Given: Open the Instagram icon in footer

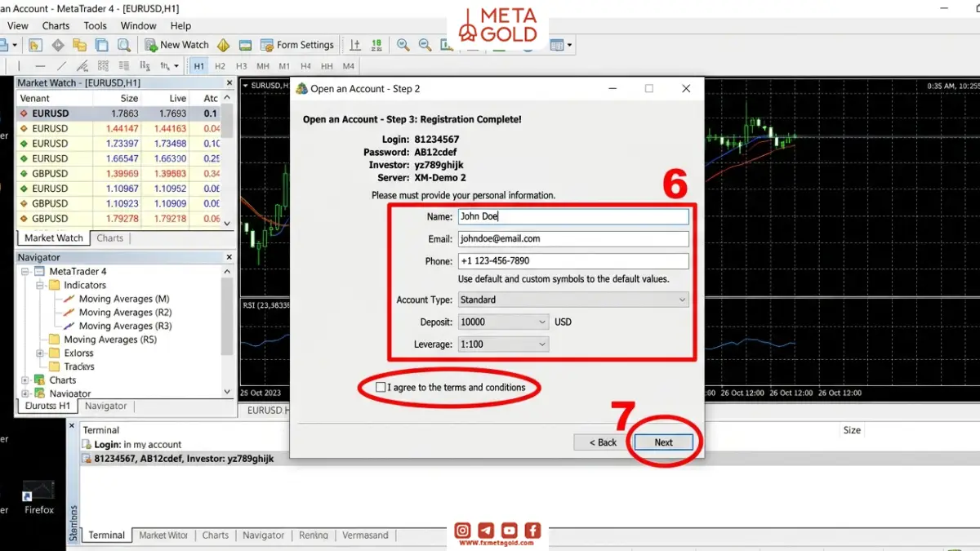Looking at the screenshot, I should pos(462,530).
